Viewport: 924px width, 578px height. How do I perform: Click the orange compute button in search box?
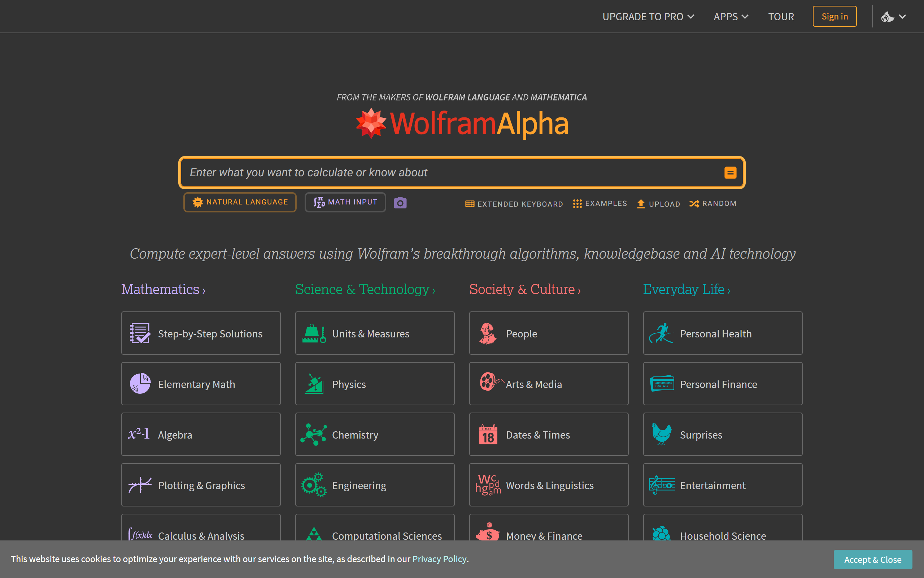pyautogui.click(x=730, y=173)
